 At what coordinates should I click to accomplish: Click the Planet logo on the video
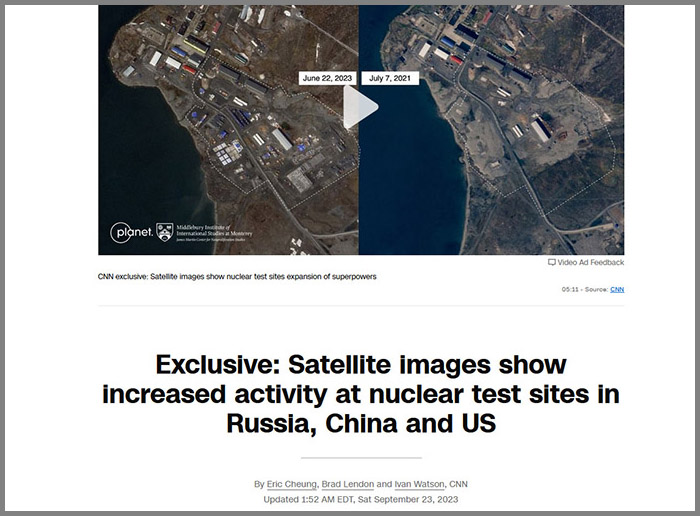[131, 233]
